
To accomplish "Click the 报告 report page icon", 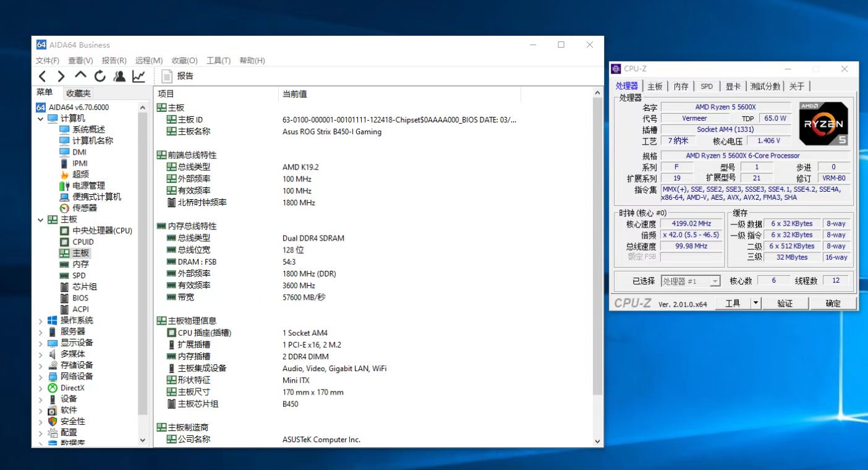I will coord(166,76).
